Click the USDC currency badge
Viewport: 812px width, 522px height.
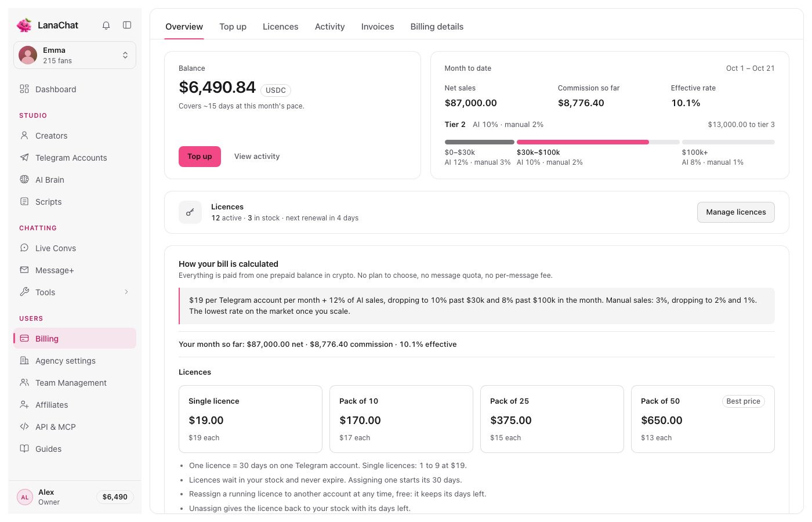coord(275,90)
